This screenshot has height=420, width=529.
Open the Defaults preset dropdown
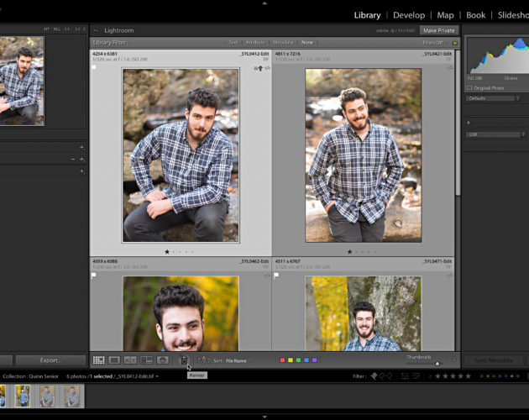pos(494,98)
